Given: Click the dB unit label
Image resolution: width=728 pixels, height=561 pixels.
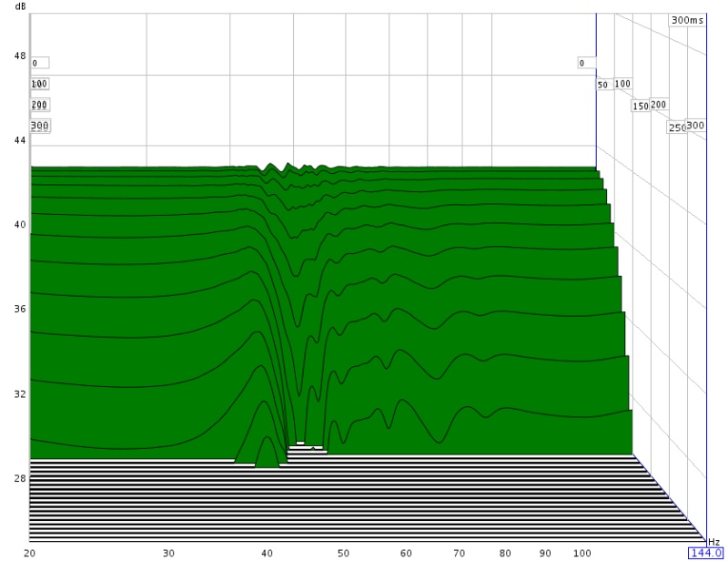Looking at the screenshot, I should point(21,6).
